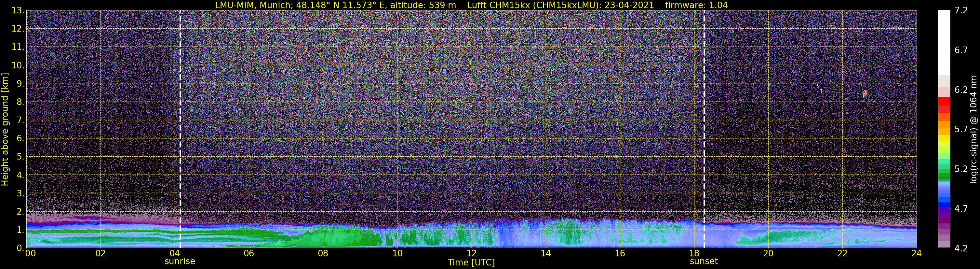980x269 pixels.
Task: Click the "Time [UTC]" axis title
Action: [x=471, y=262]
